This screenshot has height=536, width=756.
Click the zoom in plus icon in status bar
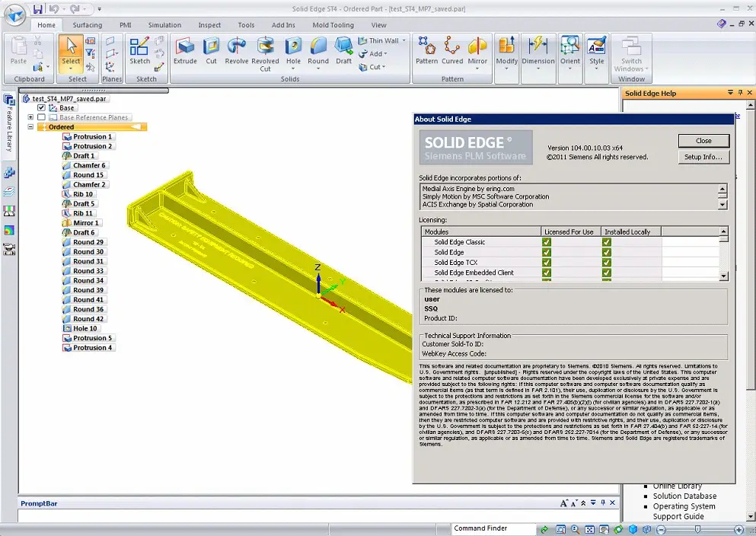coord(738,529)
